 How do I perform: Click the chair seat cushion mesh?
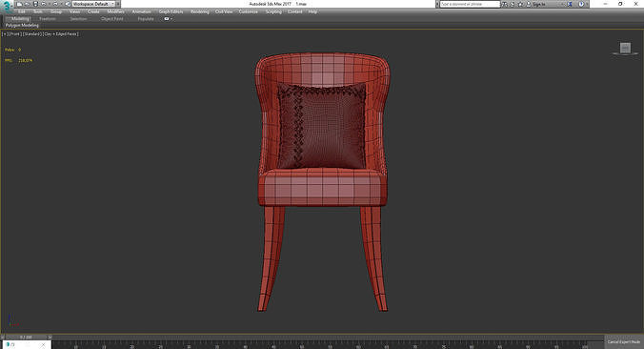click(x=322, y=188)
